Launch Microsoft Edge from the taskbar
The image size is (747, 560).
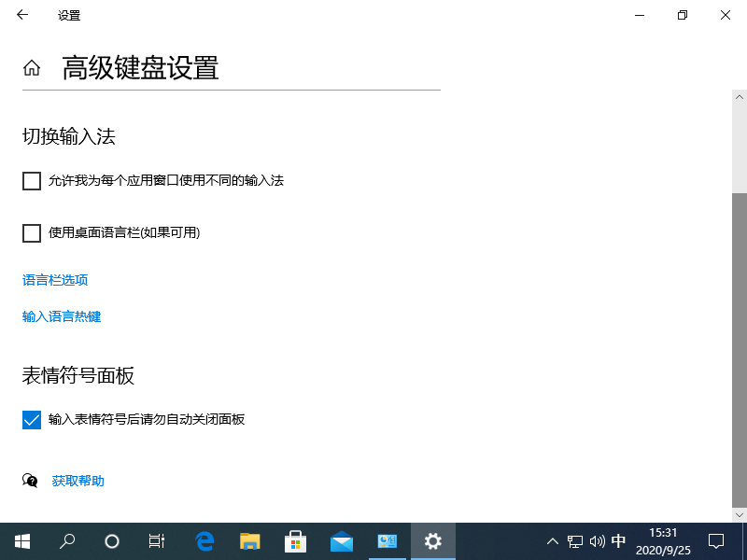click(x=204, y=540)
